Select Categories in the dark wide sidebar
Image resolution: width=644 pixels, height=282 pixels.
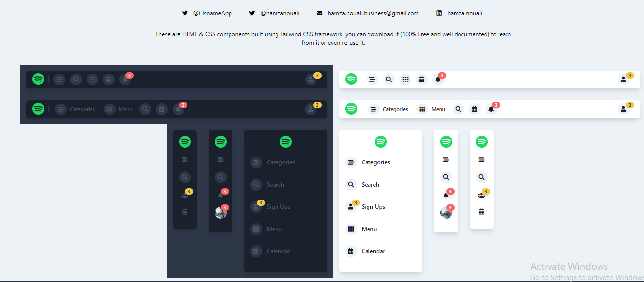pyautogui.click(x=273, y=162)
